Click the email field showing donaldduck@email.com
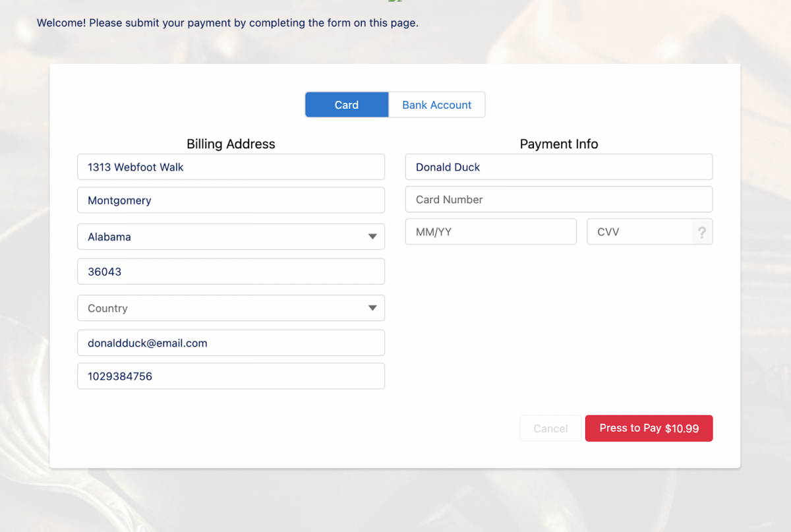Image resolution: width=791 pixels, height=532 pixels. [231, 342]
